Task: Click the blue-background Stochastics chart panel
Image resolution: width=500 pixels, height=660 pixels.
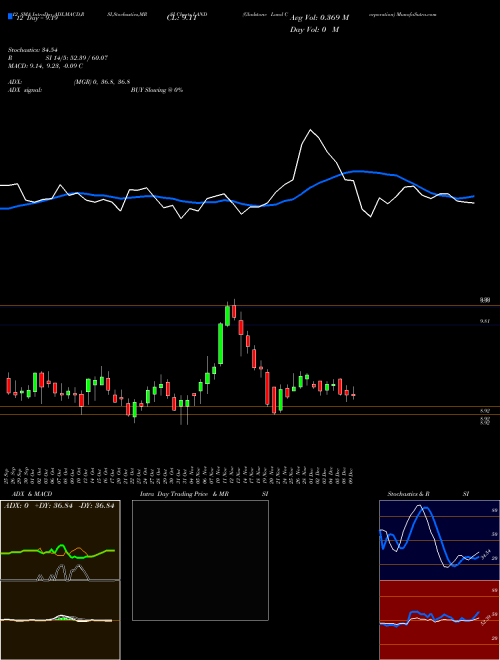Action: (439, 540)
